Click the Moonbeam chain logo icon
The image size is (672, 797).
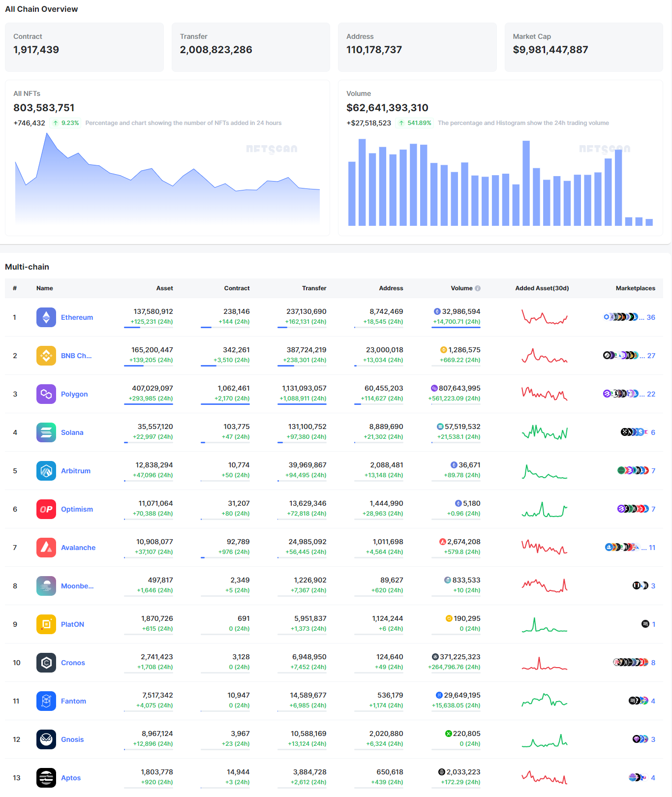pos(46,586)
